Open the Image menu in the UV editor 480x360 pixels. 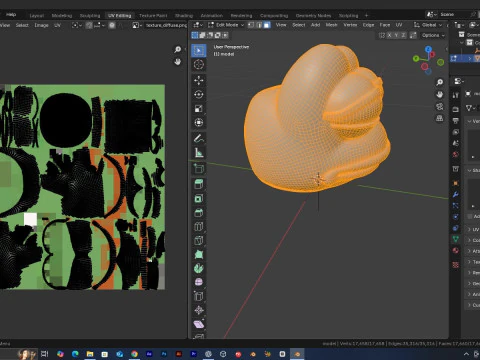click(41, 25)
